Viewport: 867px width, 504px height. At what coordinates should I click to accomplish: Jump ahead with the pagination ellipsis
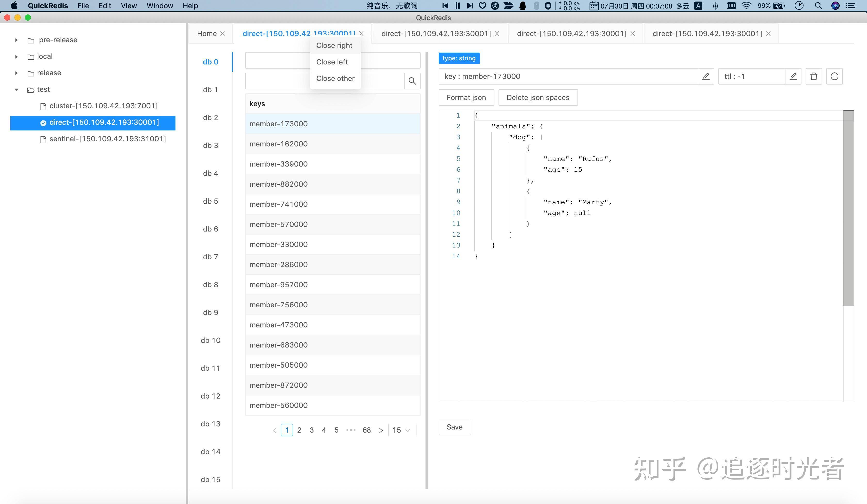pyautogui.click(x=351, y=430)
